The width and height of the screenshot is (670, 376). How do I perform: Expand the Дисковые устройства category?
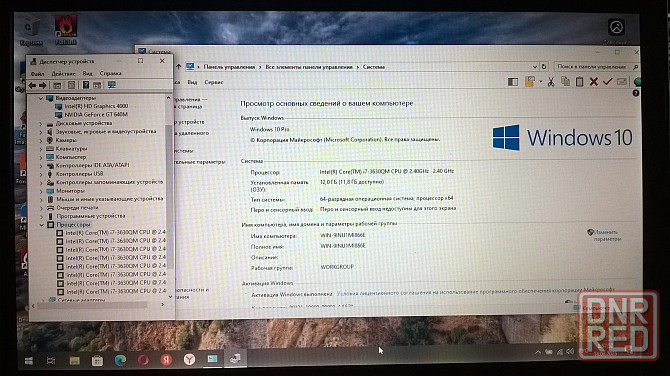[41, 123]
